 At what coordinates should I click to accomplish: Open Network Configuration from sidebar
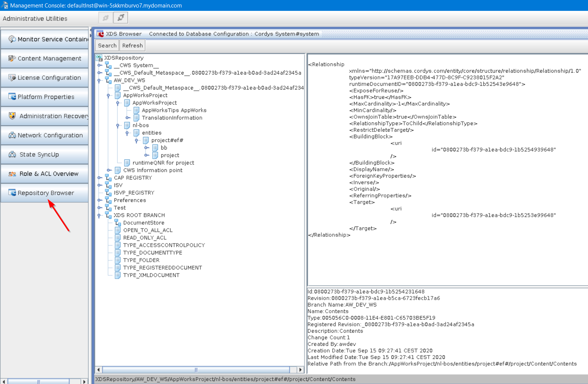coord(44,135)
